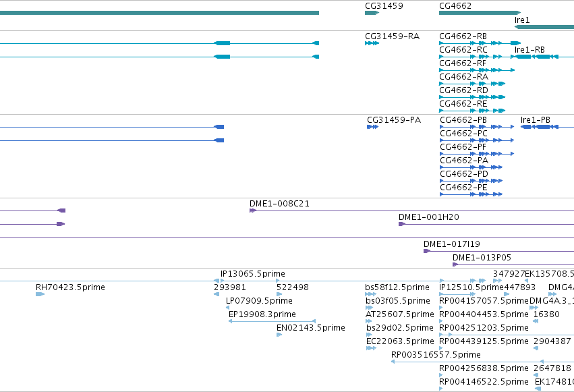Click the DME1-017I19 start marker
This screenshot has height=392, width=574.
pyautogui.click(x=426, y=251)
